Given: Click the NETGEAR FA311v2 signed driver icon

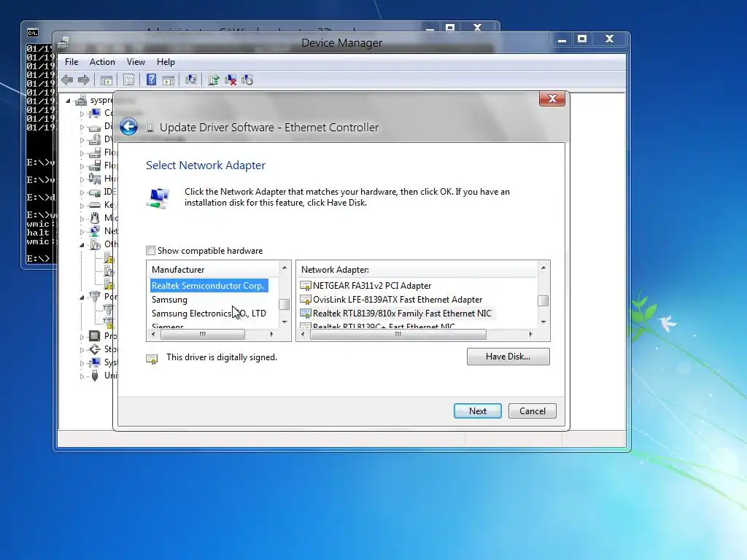Looking at the screenshot, I should pyautogui.click(x=306, y=286).
